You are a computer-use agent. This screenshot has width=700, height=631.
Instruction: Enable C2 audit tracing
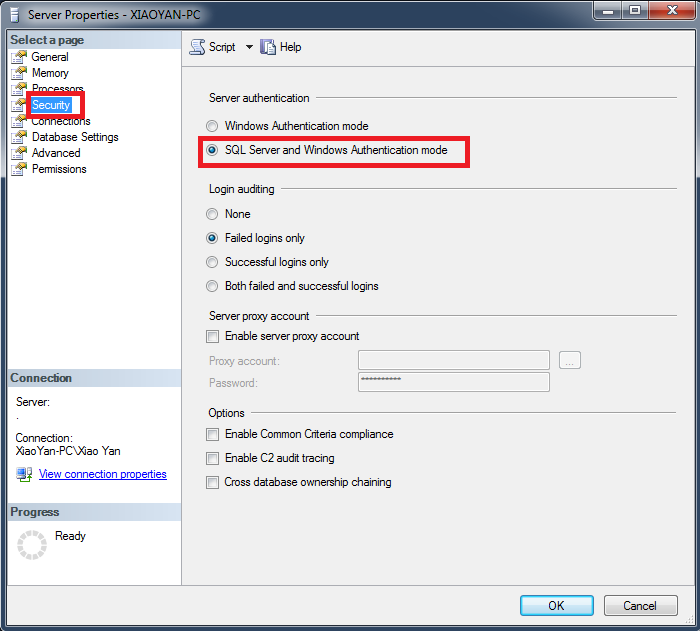[x=212, y=458]
